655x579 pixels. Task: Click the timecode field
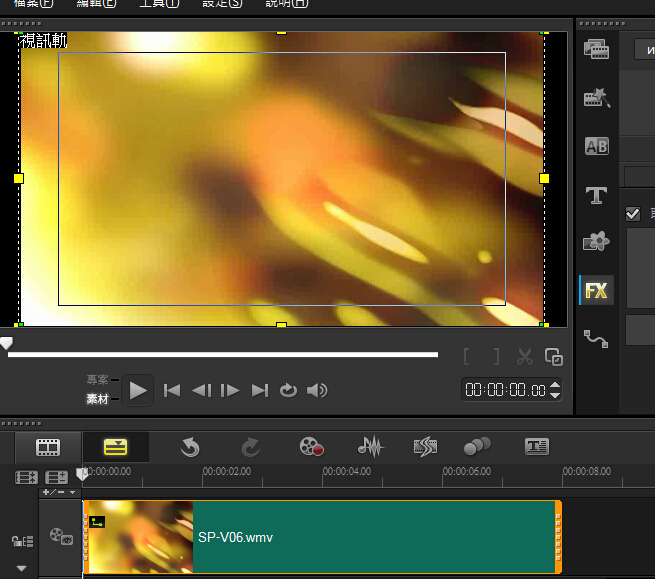505,390
